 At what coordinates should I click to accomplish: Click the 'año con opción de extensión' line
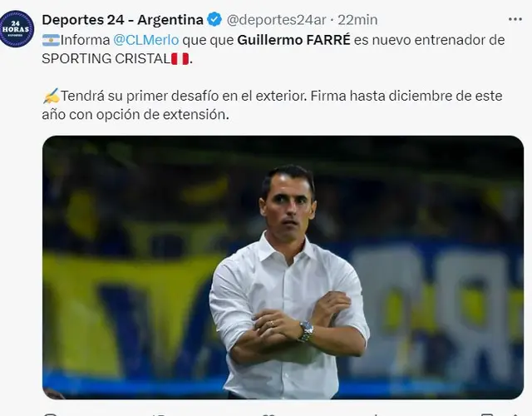point(135,115)
